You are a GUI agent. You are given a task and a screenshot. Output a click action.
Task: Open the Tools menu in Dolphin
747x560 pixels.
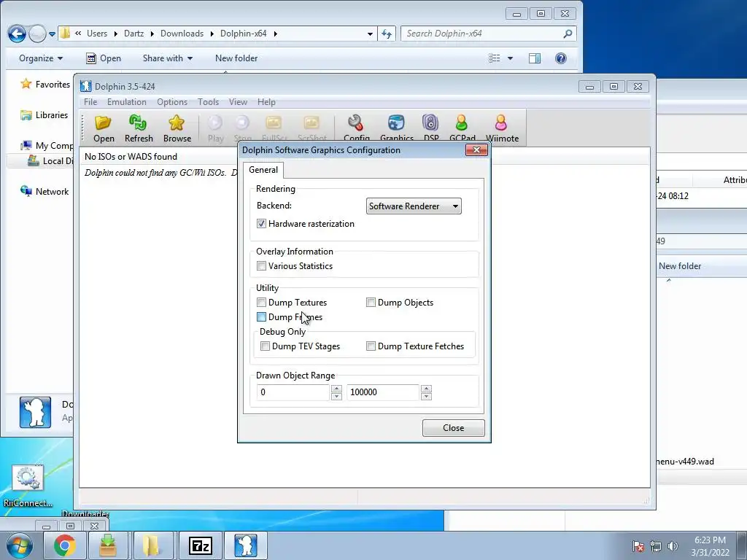click(x=208, y=102)
